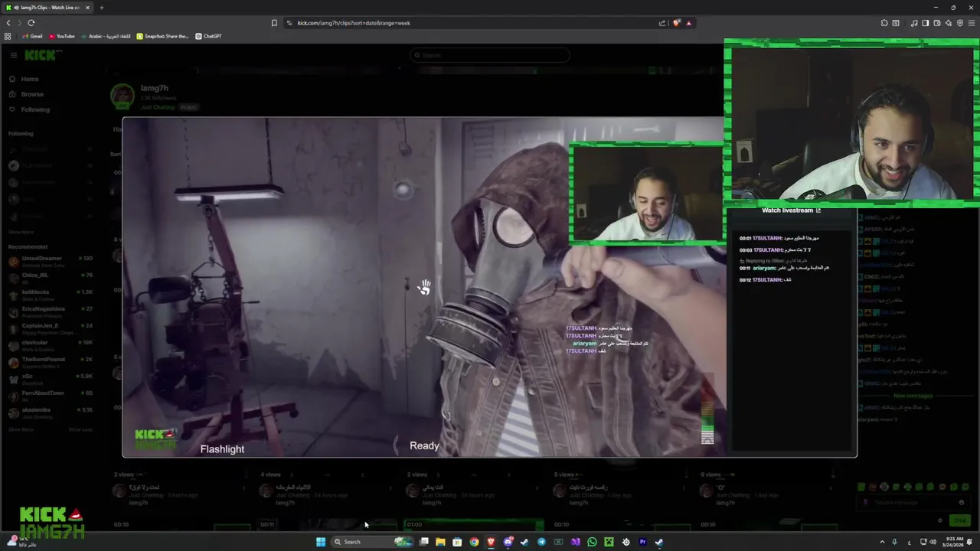
Task: Reload the page with the refresh icon
Action: [x=31, y=23]
